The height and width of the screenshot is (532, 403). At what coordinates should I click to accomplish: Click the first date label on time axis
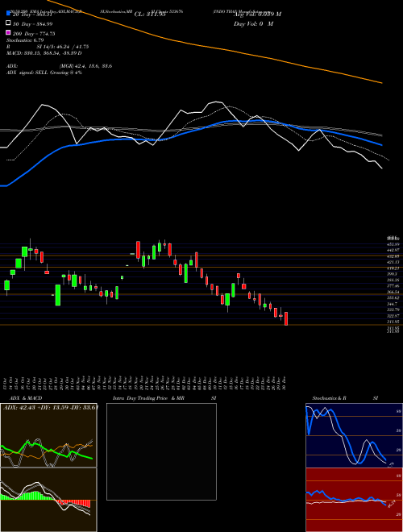coord(6,383)
